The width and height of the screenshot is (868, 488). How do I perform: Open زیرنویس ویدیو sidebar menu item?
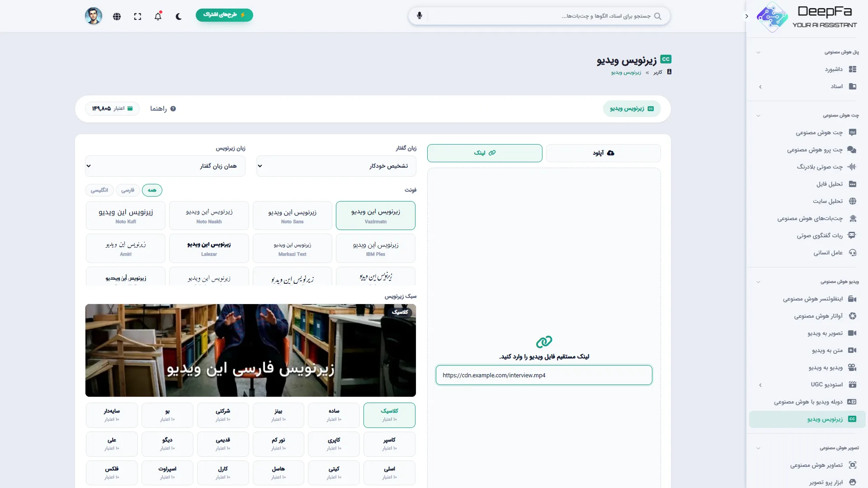coord(807,419)
